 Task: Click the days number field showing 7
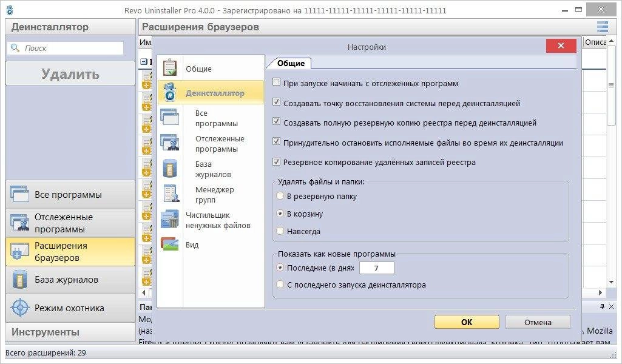pos(376,268)
